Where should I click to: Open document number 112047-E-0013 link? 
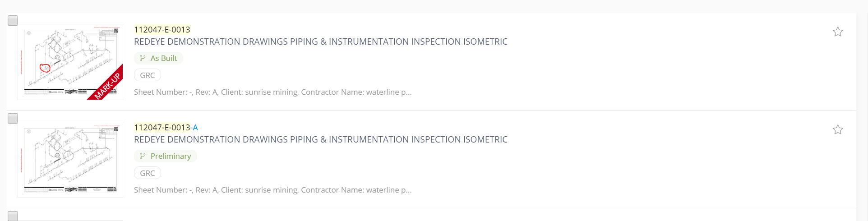[x=162, y=30]
